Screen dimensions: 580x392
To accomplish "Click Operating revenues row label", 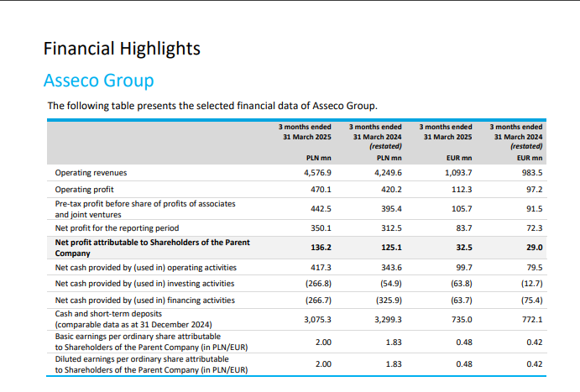I will (91, 173).
